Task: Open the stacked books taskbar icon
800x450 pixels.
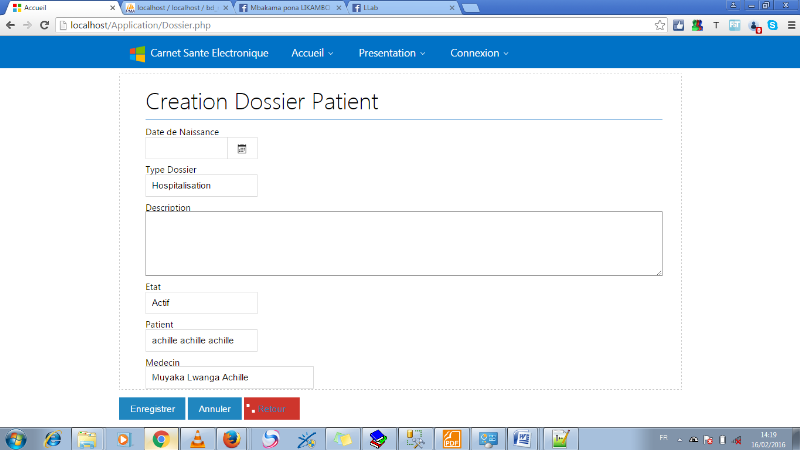Action: (x=378, y=439)
